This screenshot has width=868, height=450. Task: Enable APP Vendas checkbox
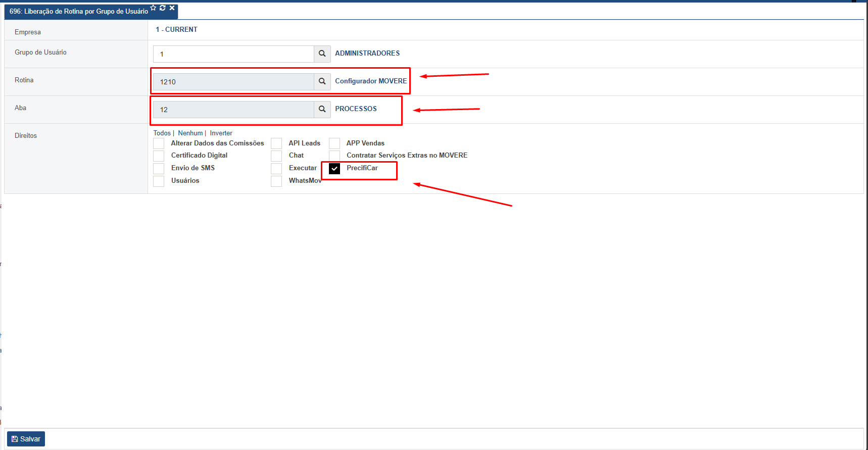[x=334, y=143]
